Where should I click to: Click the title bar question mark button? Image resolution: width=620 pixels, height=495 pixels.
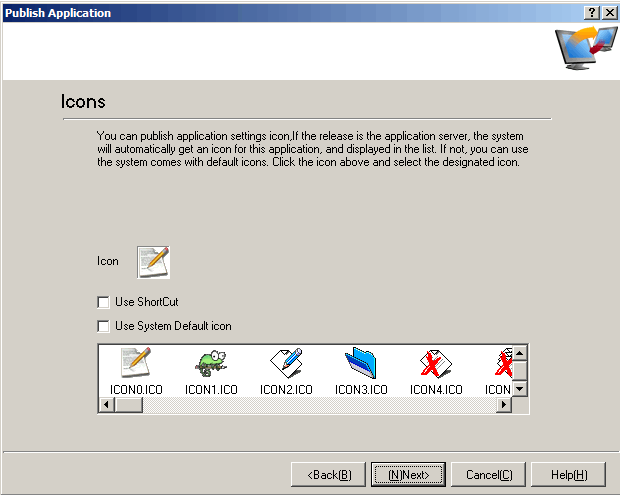[x=592, y=12]
